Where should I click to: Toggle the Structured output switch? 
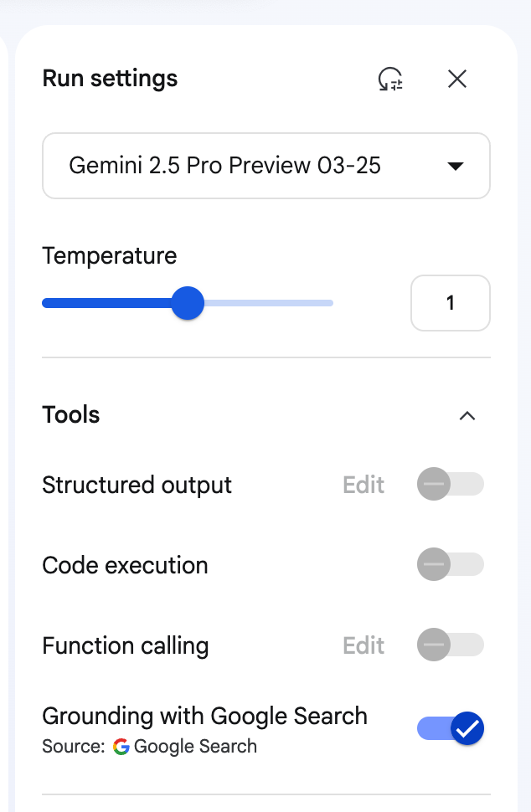[x=451, y=484]
